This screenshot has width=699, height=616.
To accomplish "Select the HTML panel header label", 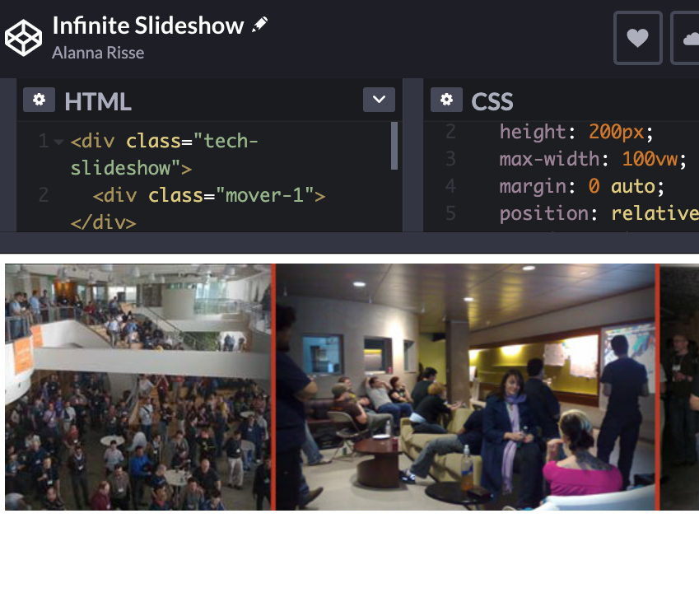I will 98,101.
